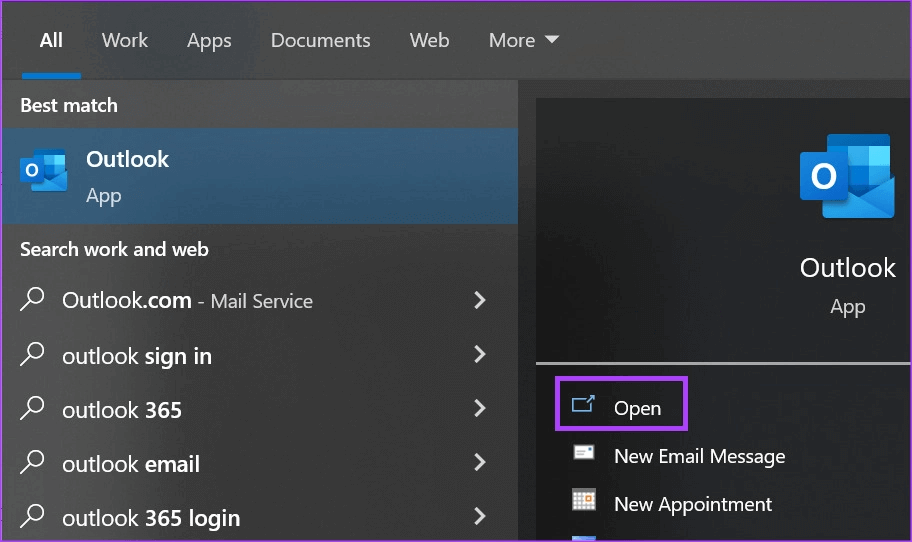Click the Outlook icon in best match row
This screenshot has width=912, height=542.
pyautogui.click(x=44, y=170)
